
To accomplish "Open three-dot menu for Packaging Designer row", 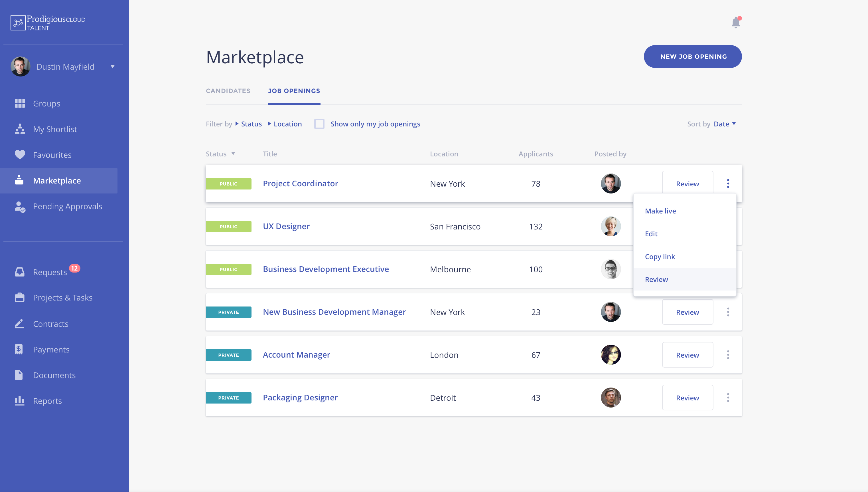I will click(x=728, y=397).
